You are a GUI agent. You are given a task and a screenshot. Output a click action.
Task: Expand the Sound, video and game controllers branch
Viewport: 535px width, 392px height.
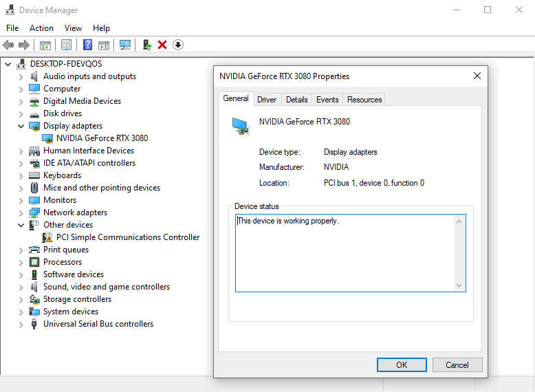21,287
